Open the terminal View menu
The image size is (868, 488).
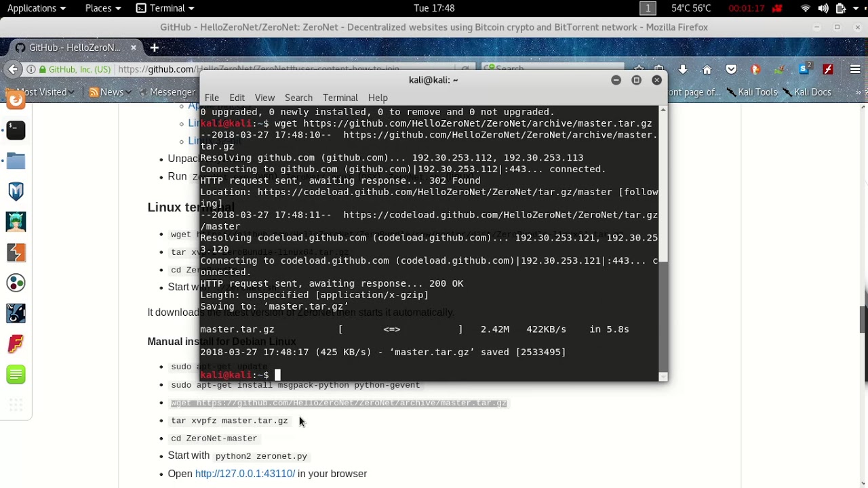(x=264, y=98)
